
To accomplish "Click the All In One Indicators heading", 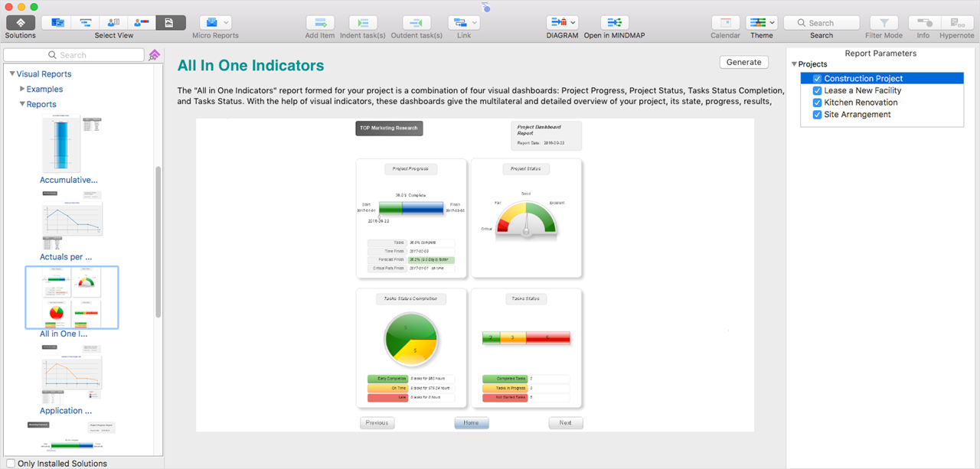I will tap(251, 66).
